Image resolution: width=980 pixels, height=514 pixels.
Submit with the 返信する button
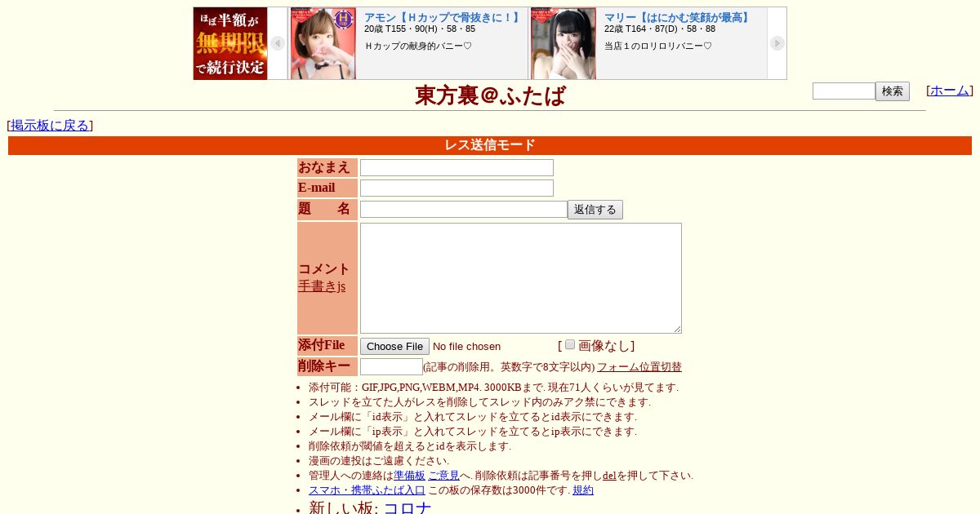tap(595, 210)
